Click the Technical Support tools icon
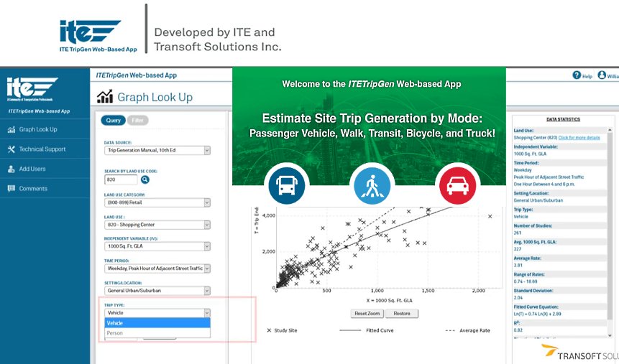The image size is (619, 364). (x=11, y=149)
